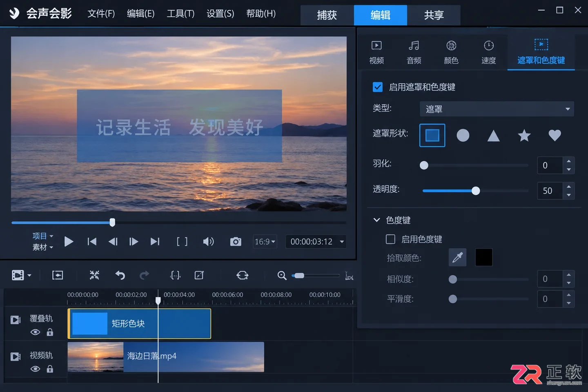Choose the star mask shape
588x392 pixels.
point(524,135)
